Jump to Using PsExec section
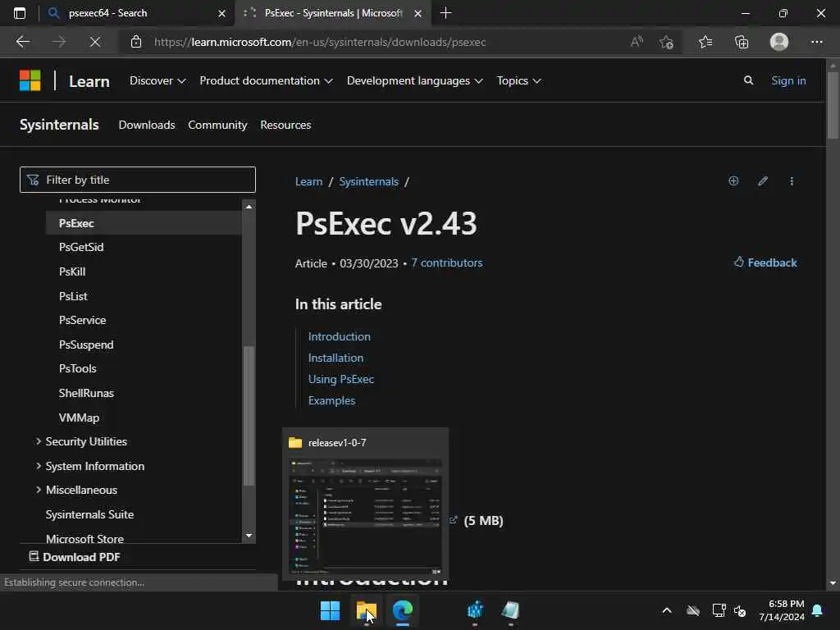Viewport: 840px width, 630px height. coord(340,379)
